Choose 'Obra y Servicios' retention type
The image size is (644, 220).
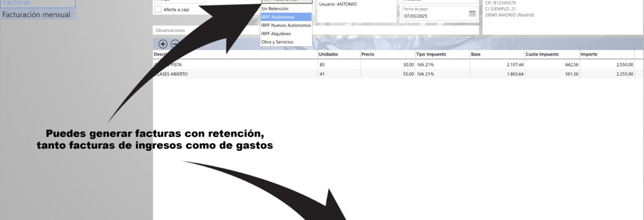[x=286, y=42]
